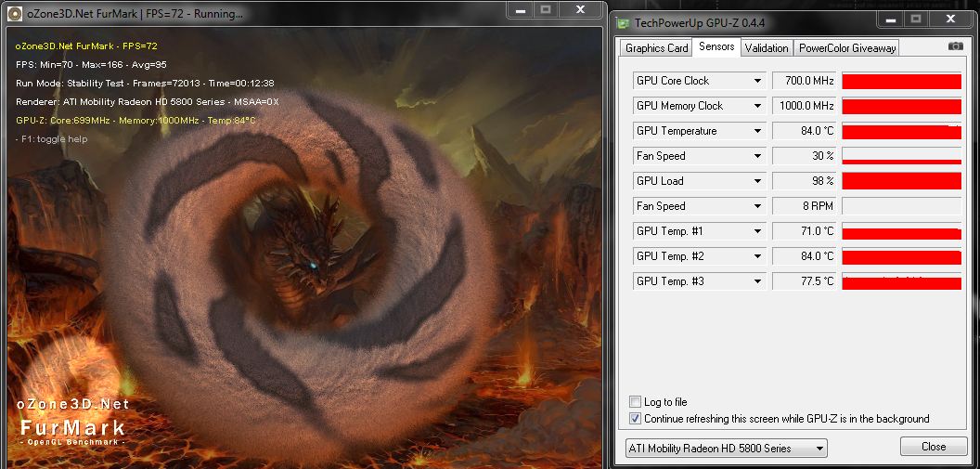Click the 71.0 °C temperature value
Screen dimensions: 980x469
[x=804, y=231]
